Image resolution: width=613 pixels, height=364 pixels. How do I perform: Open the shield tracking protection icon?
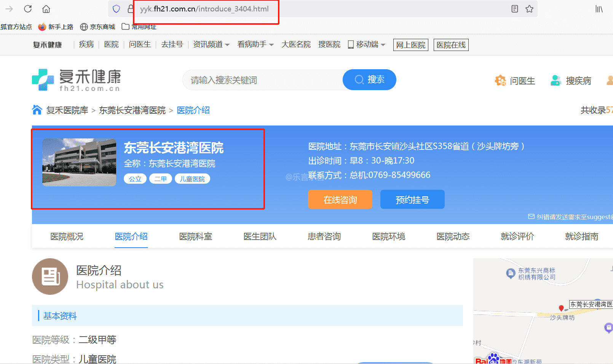tap(117, 9)
